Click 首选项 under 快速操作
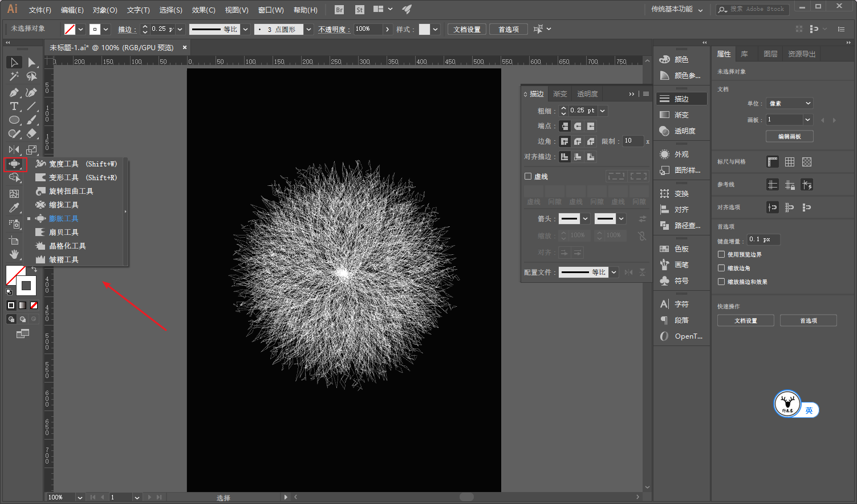The image size is (857, 504). (x=809, y=320)
